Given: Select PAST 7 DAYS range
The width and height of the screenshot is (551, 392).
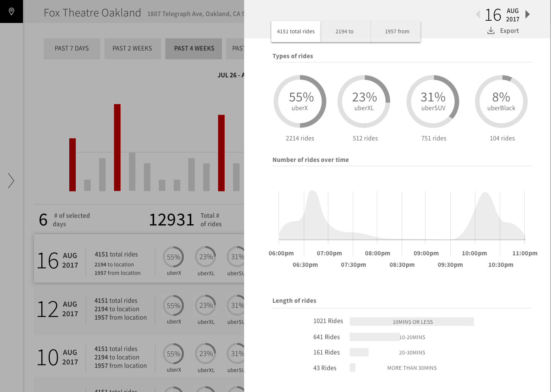Looking at the screenshot, I should 72,49.
